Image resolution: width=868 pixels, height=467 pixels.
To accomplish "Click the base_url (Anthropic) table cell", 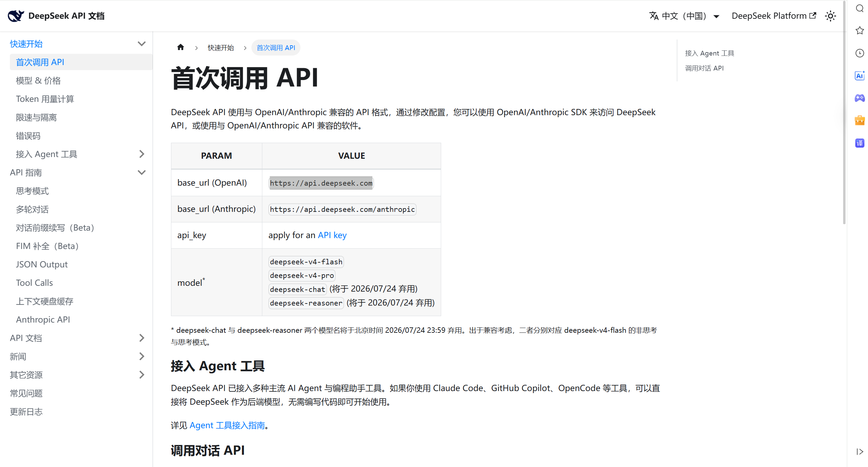I will coord(216,209).
